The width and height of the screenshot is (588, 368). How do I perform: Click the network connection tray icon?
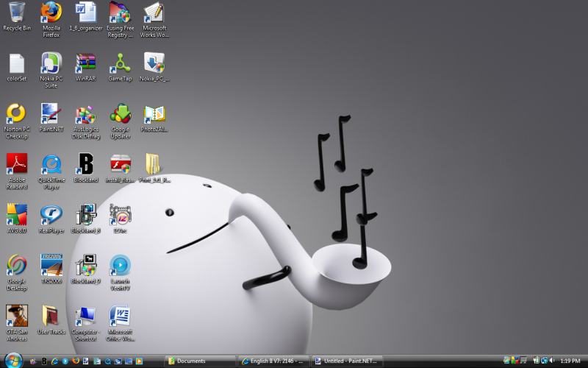click(x=545, y=361)
